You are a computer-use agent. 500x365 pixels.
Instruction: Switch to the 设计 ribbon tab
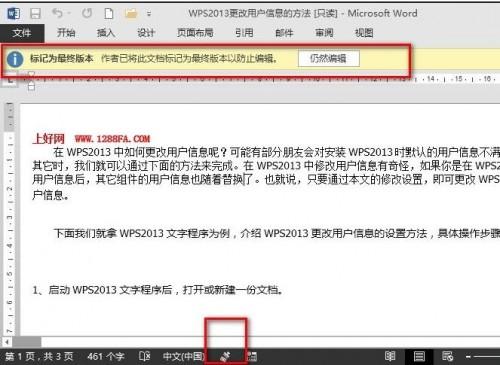146,33
